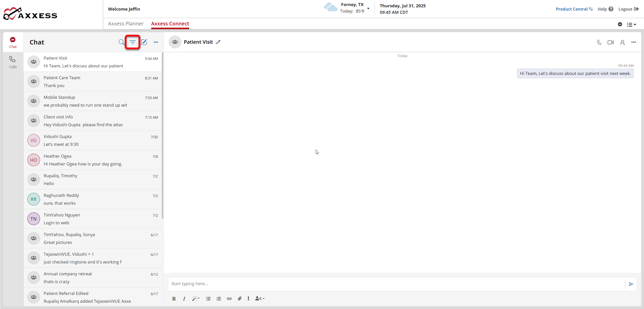Expand the mention user dropdown in the toolbar
Viewport: 644px width, 309px height.
[260, 298]
